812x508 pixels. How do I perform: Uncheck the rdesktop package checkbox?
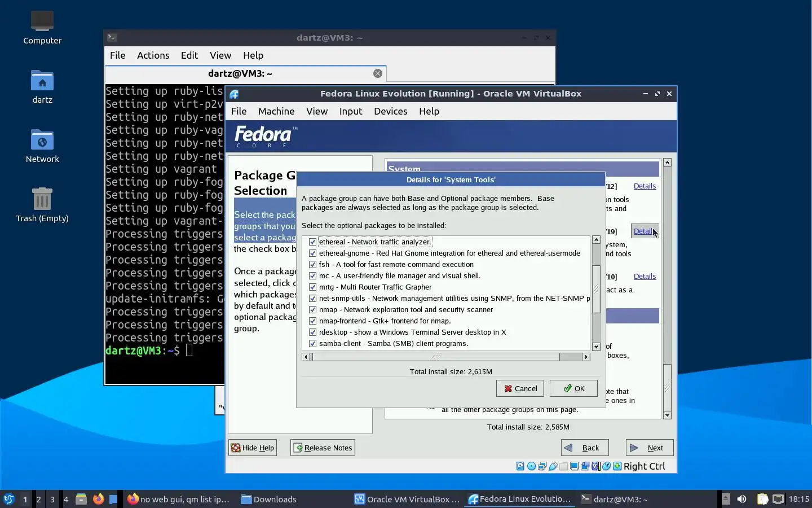pos(313,332)
